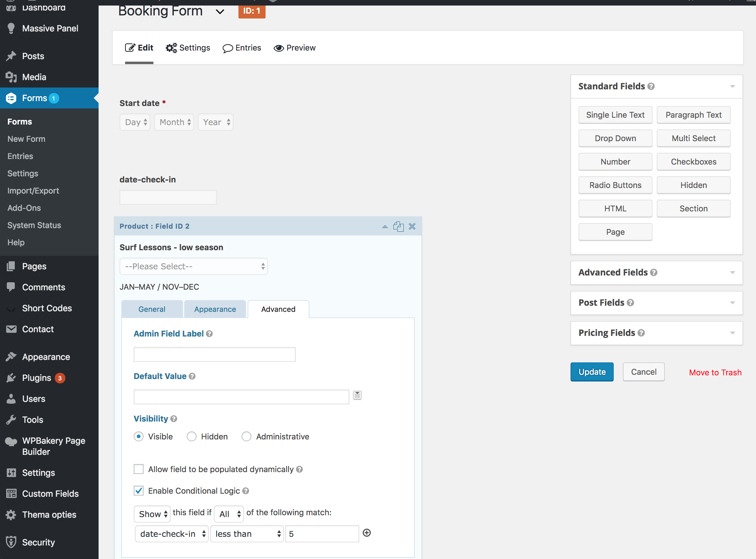Open Plugins in the sidebar
The height and width of the screenshot is (559, 756).
coord(37,377)
